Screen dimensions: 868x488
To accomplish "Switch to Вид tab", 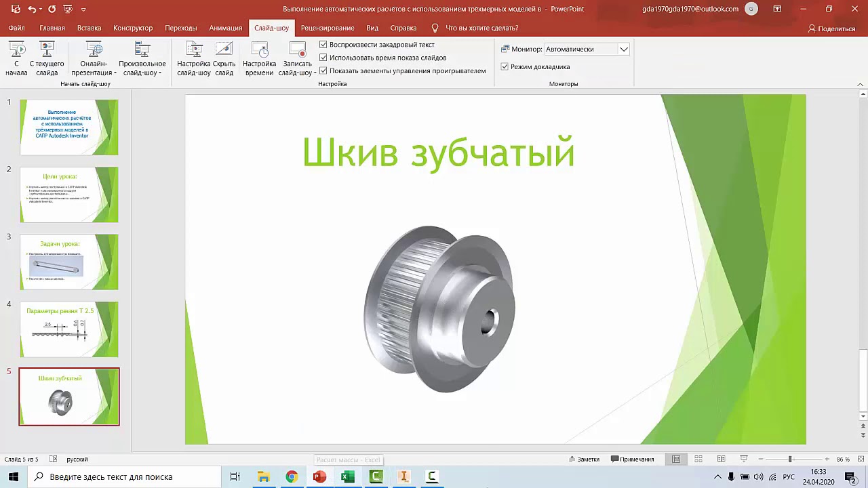I will point(372,28).
